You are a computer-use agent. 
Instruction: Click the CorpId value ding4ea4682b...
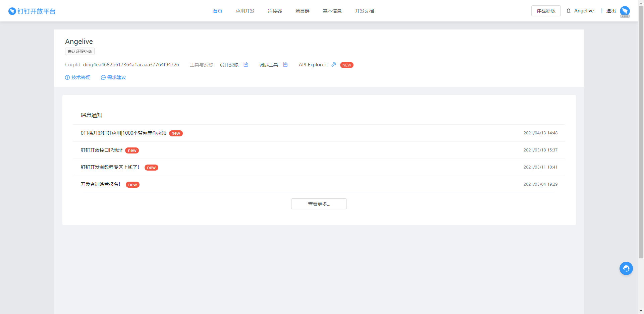coord(131,65)
